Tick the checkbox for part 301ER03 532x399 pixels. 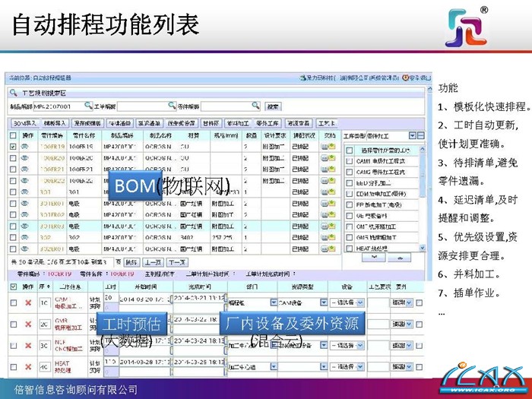pos(13,226)
